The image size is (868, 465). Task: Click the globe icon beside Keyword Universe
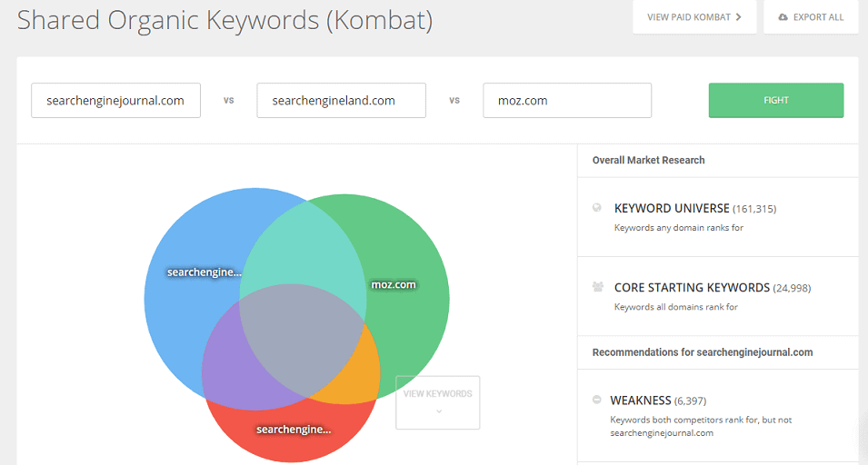(597, 207)
